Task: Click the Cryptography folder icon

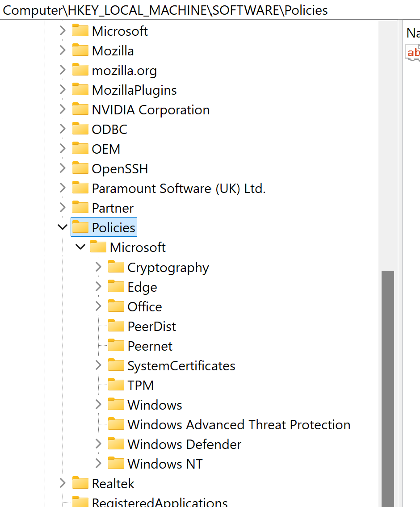Action: coord(116,267)
